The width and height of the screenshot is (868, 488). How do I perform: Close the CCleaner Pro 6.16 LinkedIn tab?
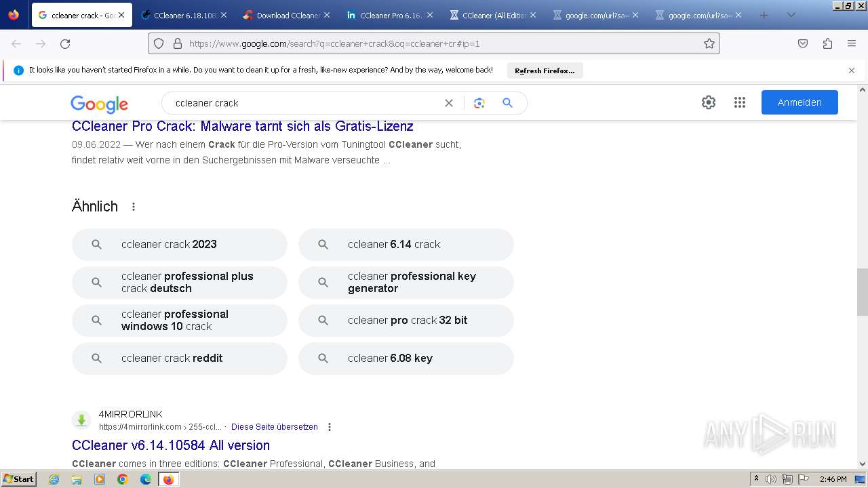[430, 15]
